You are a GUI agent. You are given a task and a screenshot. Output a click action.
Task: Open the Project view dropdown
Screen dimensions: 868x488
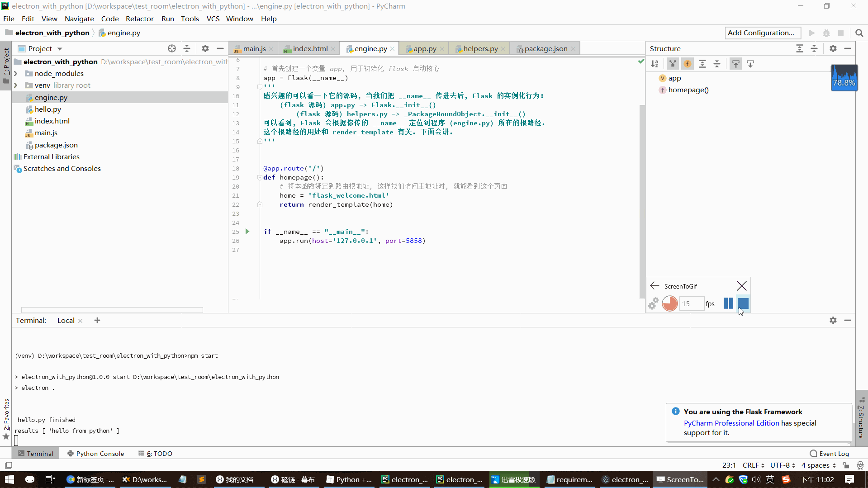(x=59, y=49)
